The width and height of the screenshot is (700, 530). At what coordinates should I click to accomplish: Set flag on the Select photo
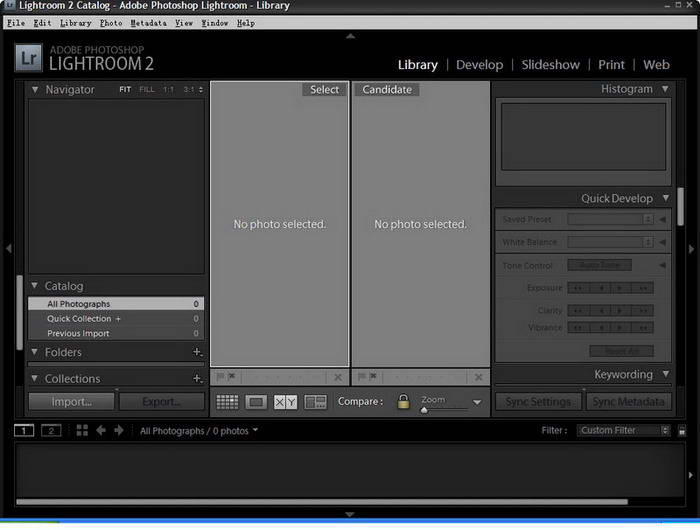(x=221, y=376)
